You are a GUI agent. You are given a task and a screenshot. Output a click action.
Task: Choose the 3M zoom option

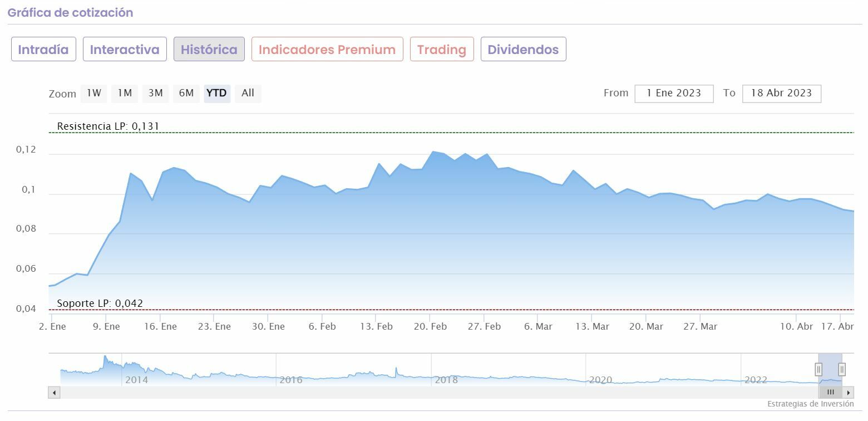click(x=156, y=94)
